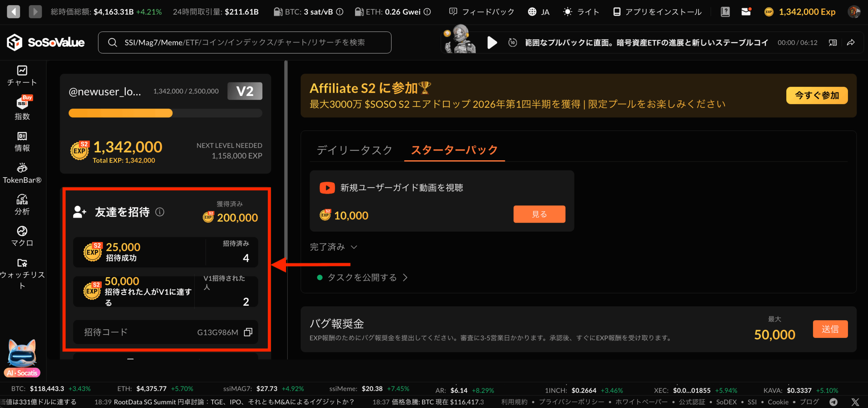Play the audio news briefing

pyautogui.click(x=492, y=43)
